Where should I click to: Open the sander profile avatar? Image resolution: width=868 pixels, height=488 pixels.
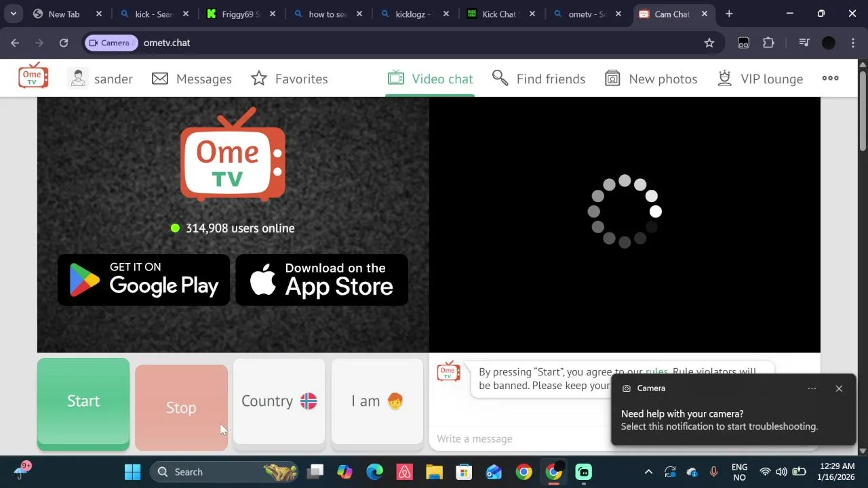point(78,79)
